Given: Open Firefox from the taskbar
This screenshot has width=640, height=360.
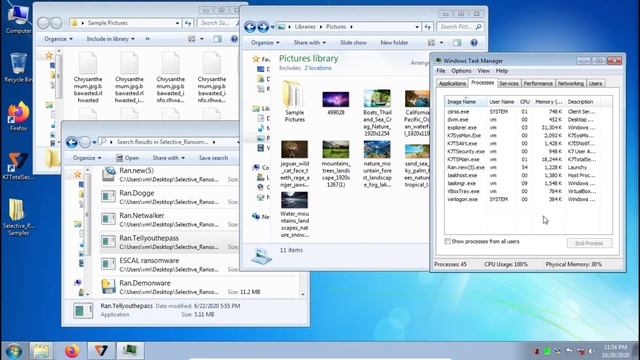Looking at the screenshot, I should [72, 351].
